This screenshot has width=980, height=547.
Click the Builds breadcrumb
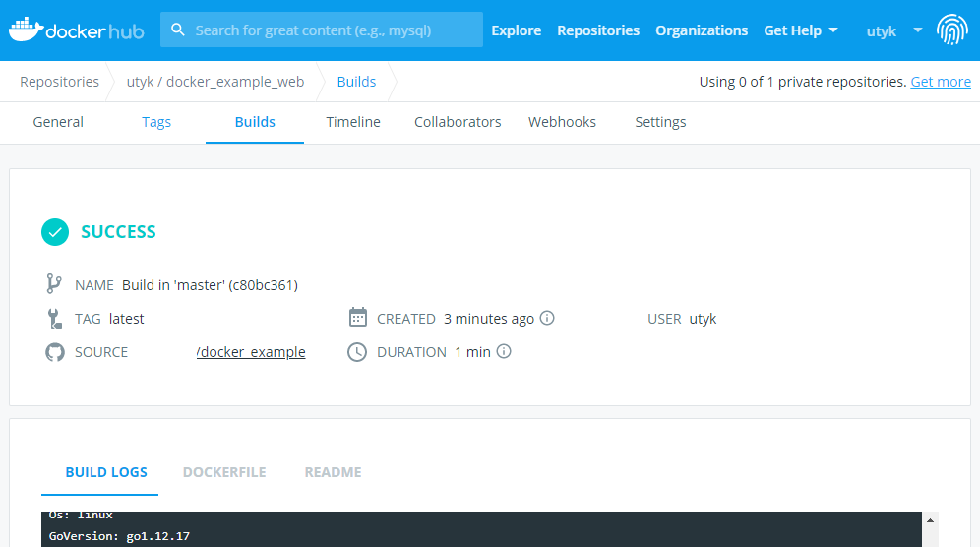coord(356,82)
